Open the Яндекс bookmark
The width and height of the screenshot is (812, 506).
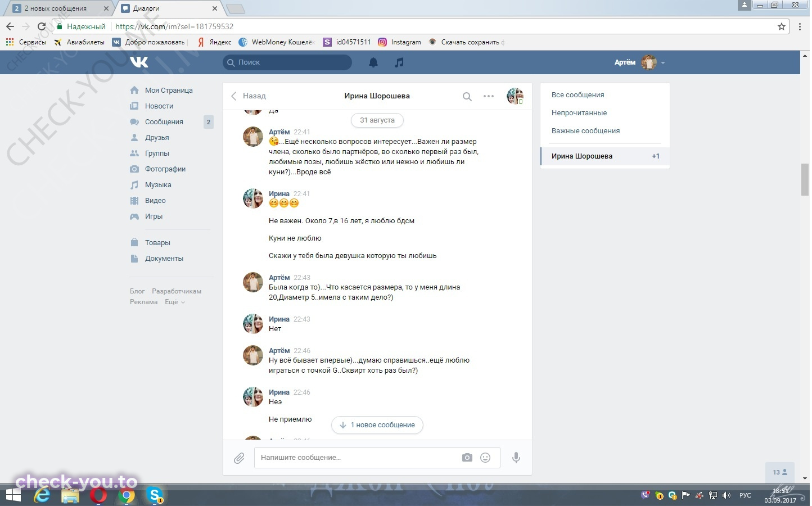[214, 42]
